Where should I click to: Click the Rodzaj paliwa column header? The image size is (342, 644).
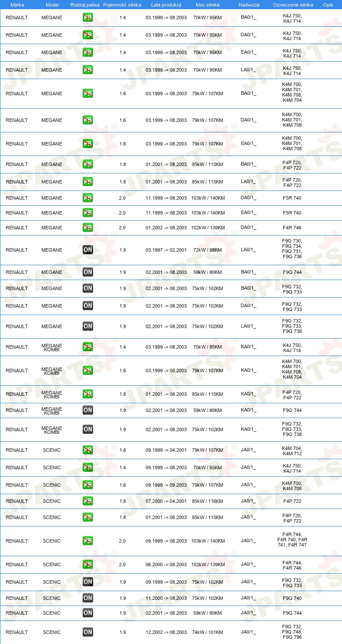[85, 4]
